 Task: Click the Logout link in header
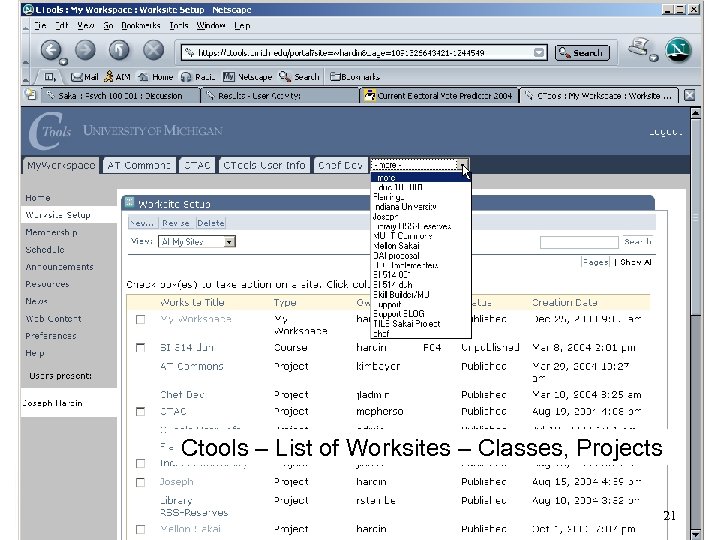pos(666,132)
